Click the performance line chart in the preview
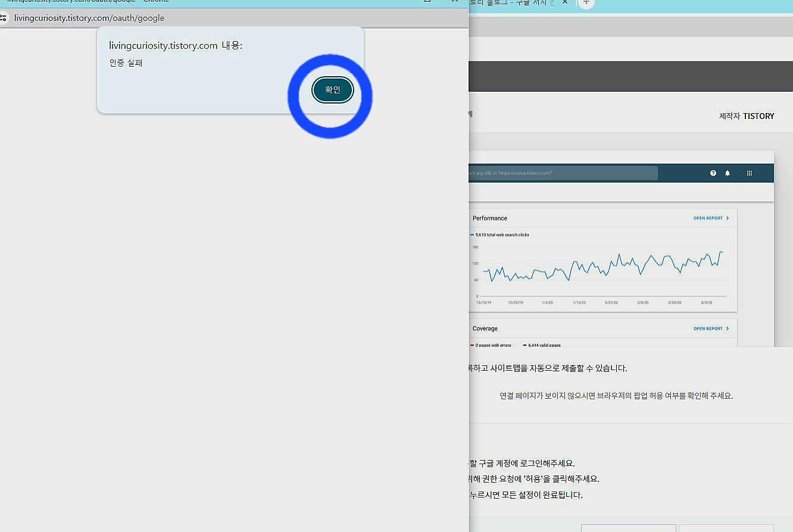Image resolution: width=793 pixels, height=532 pixels. click(601, 271)
